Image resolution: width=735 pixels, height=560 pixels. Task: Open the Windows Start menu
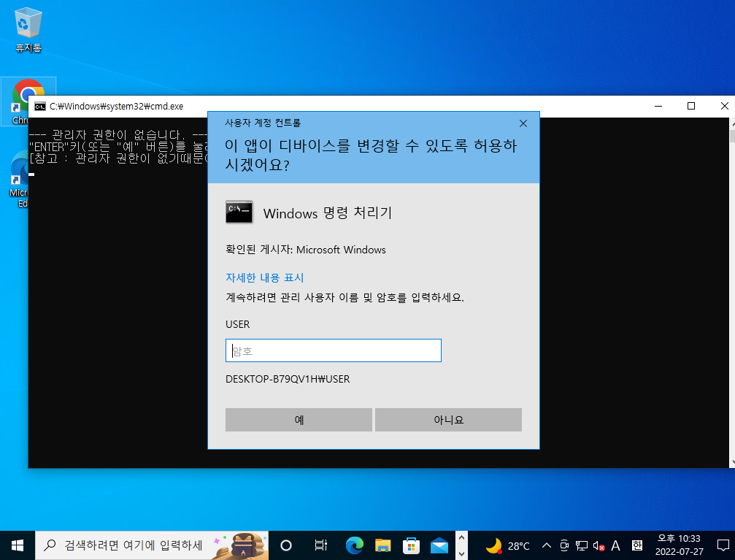(x=18, y=545)
